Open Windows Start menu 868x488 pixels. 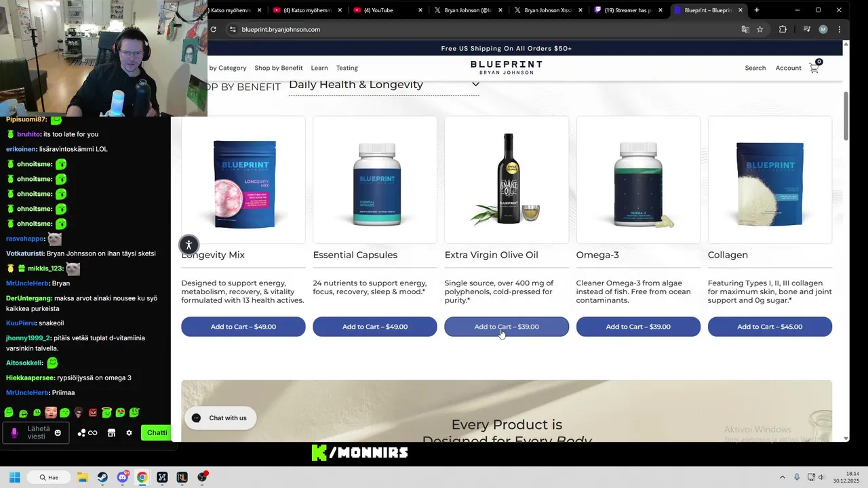14,477
